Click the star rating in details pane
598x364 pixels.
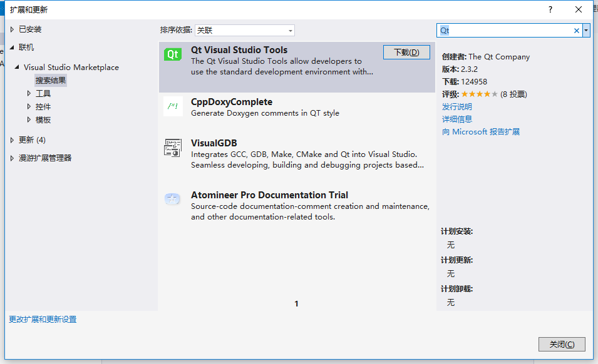(480, 94)
